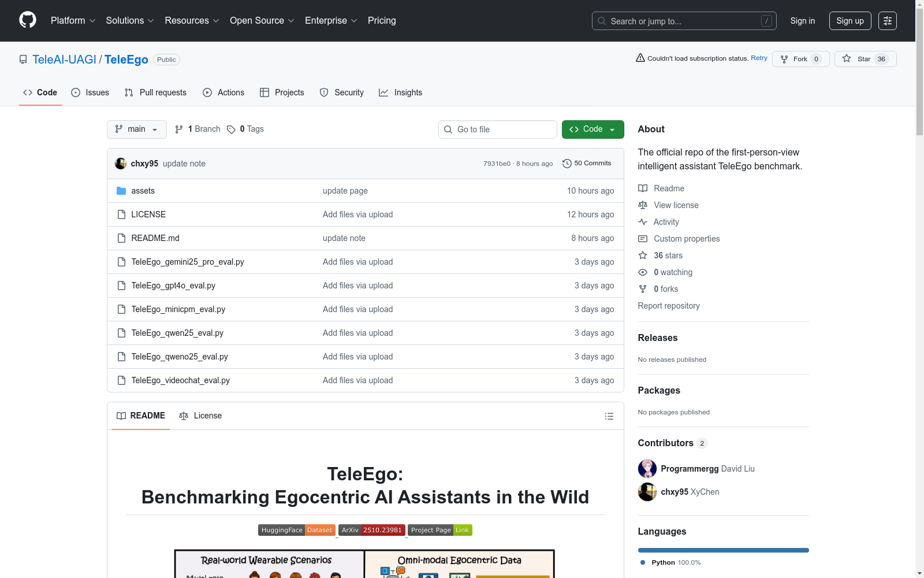Open Custom properties link

point(679,239)
